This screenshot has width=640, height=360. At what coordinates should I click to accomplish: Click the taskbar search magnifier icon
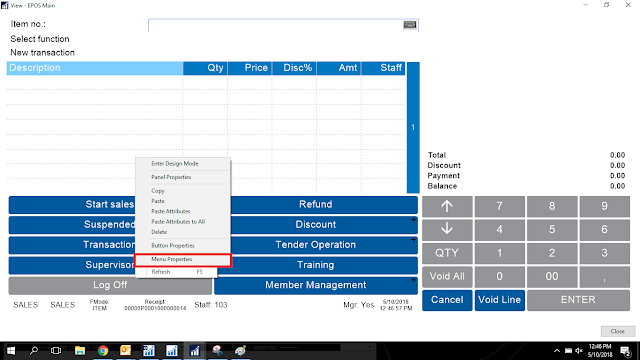coord(34,351)
